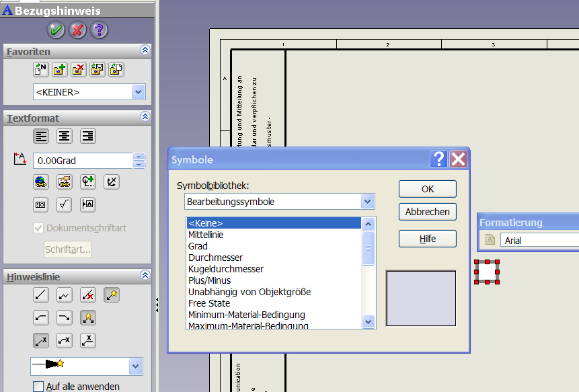Select 'Plus/Minus' in the symbol list
579x392 pixels.
click(209, 280)
